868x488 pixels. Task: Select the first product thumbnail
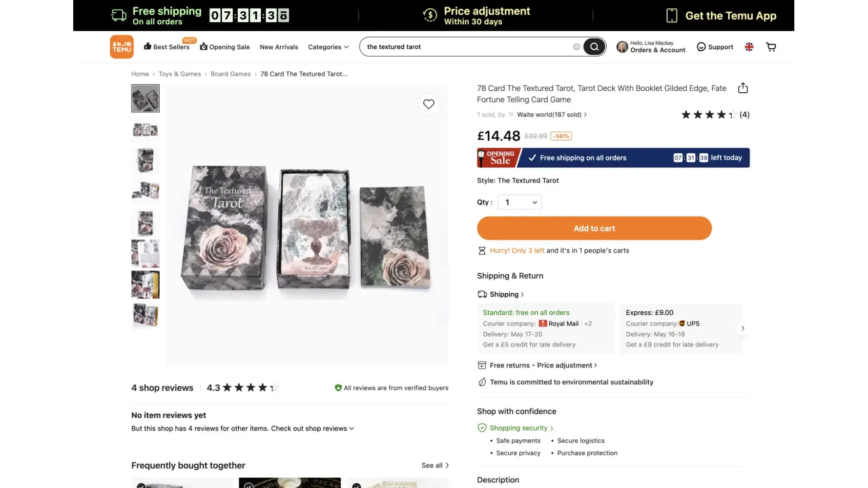tap(145, 99)
